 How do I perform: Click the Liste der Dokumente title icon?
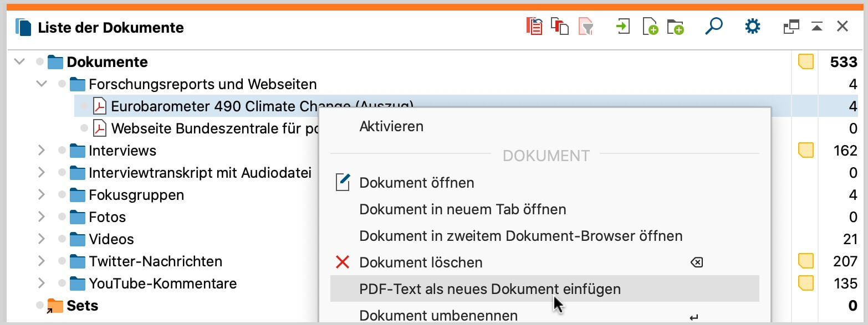tap(23, 27)
